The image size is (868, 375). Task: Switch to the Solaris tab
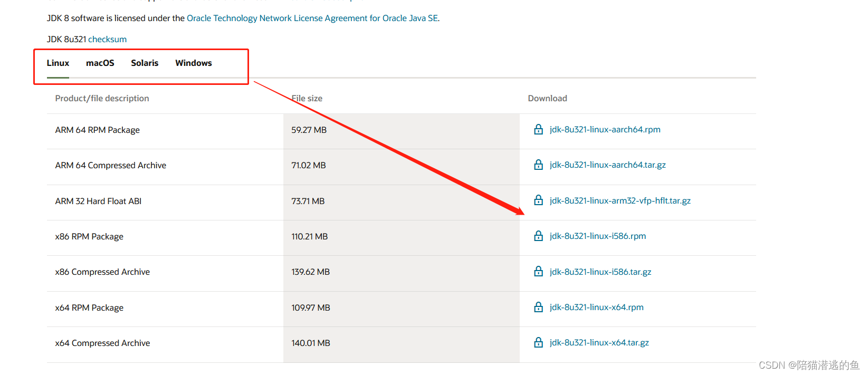[x=145, y=63]
